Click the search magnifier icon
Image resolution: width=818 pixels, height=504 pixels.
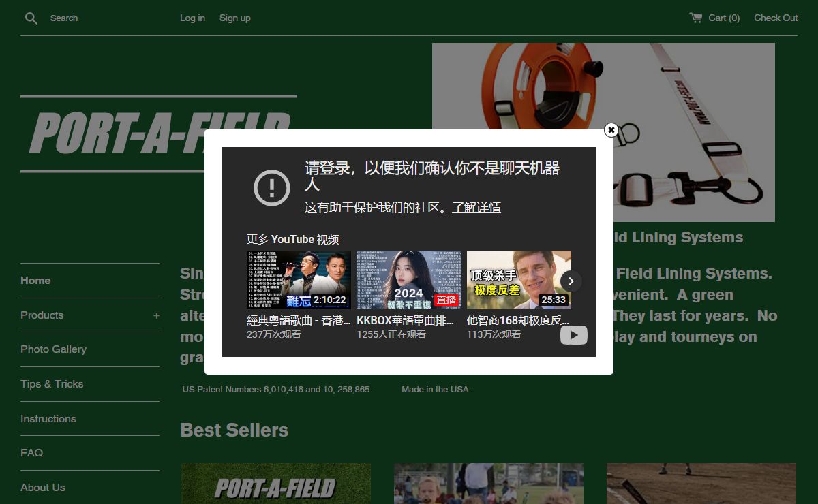(x=31, y=18)
